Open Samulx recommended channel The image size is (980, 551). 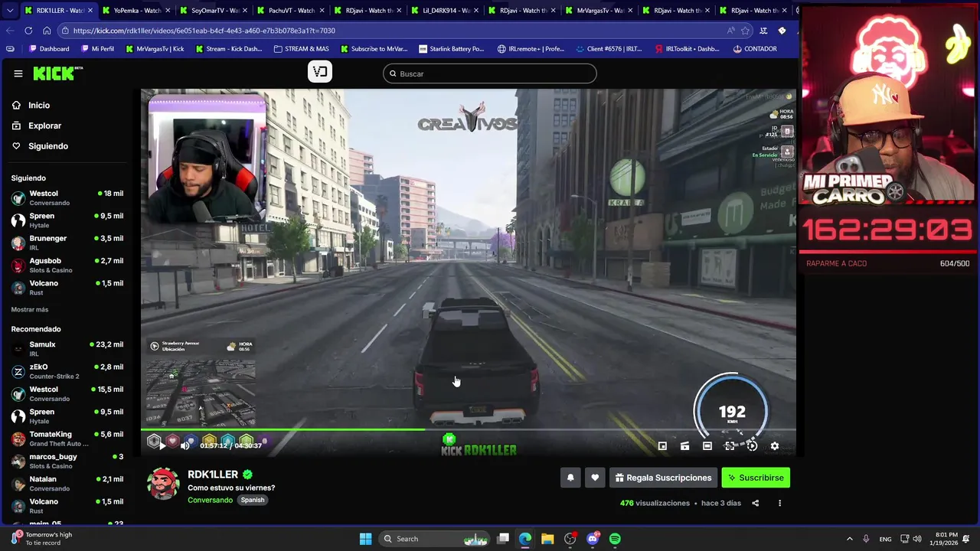[x=67, y=349]
